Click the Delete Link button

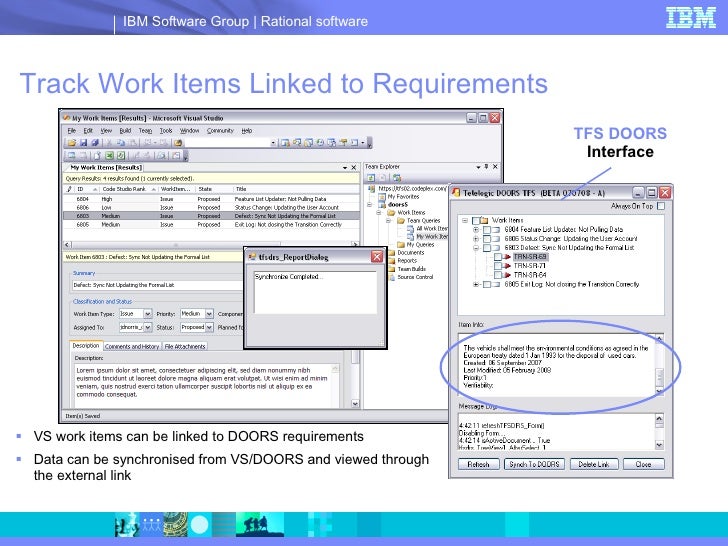[x=593, y=464]
